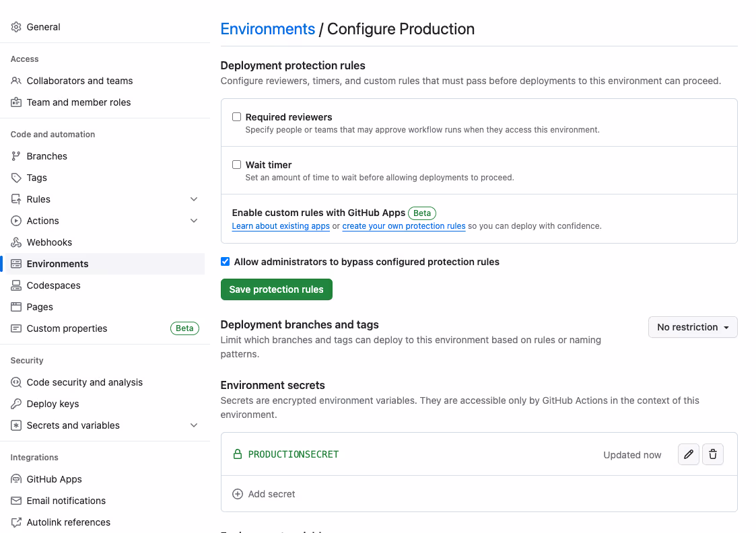This screenshot has width=756, height=533.
Task: Click the Deployment protection rules heading
Action: tap(293, 65)
